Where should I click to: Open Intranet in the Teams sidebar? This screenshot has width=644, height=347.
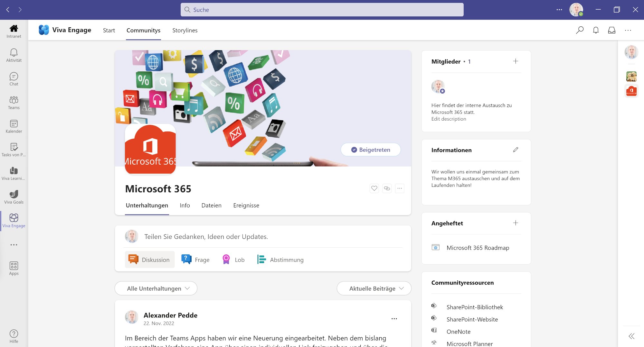pyautogui.click(x=14, y=32)
